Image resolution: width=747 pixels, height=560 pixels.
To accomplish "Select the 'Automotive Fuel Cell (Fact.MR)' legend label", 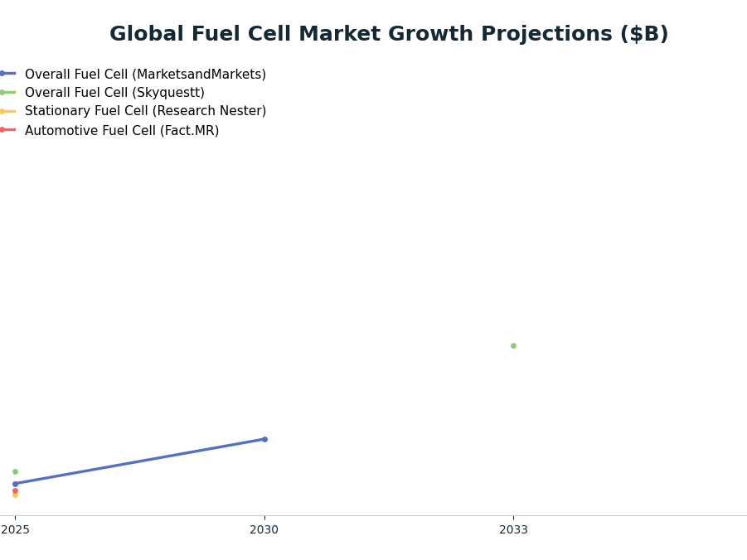I will click(122, 131).
